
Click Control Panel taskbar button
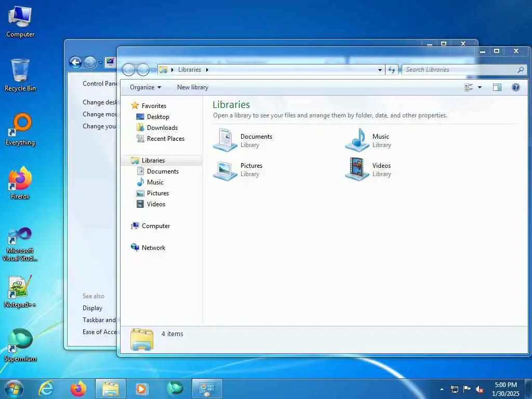207,389
